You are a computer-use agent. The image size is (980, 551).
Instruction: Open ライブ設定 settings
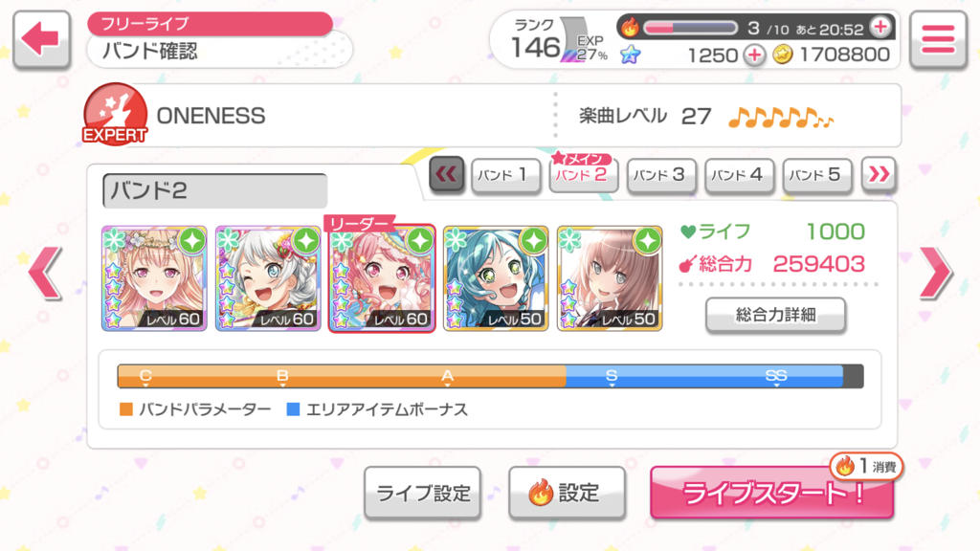click(422, 493)
